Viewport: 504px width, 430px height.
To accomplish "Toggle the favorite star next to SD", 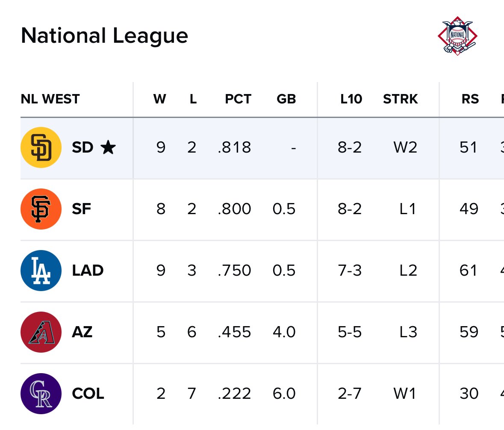I will [108, 147].
